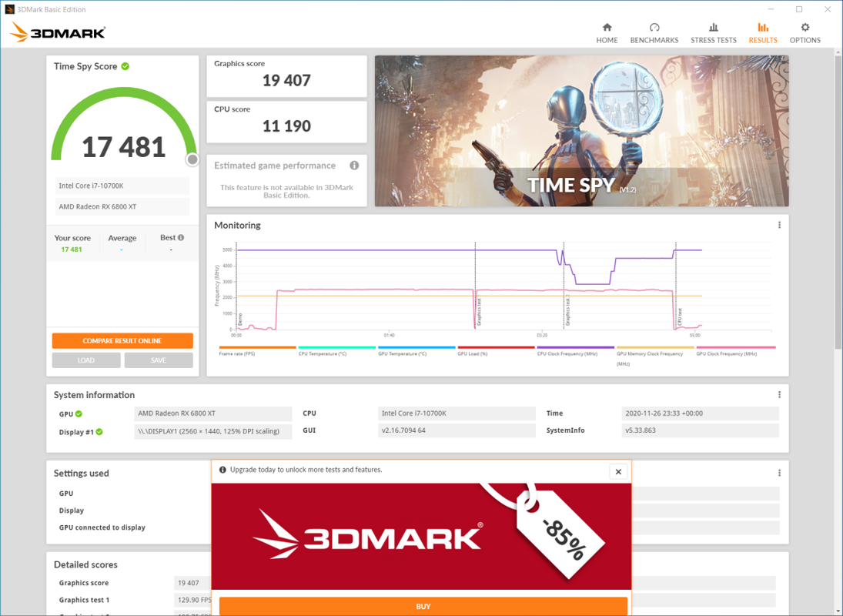Select the AMD Radeon RX 6800 XT field under score
The height and width of the screenshot is (616, 843).
122,207
